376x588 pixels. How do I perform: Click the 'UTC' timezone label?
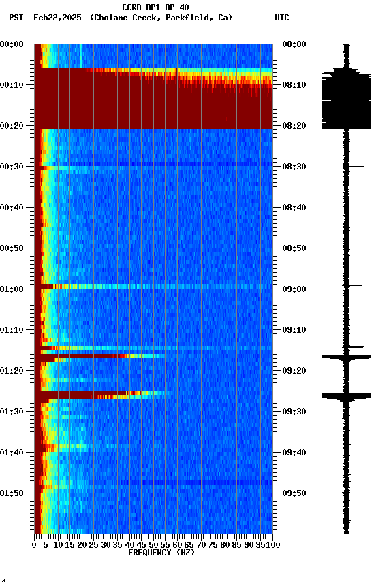coord(282,18)
